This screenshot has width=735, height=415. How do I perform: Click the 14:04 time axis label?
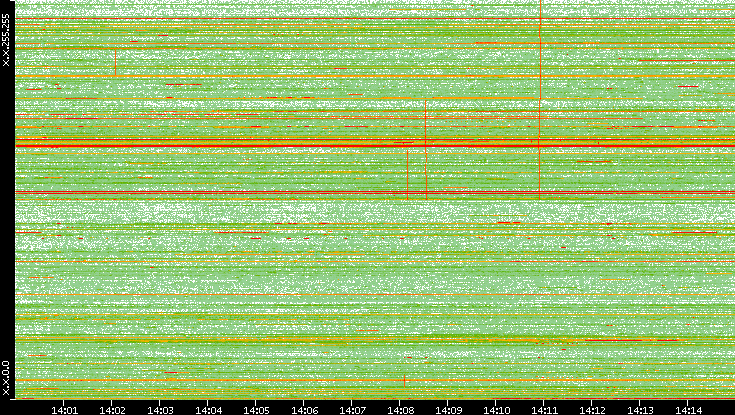point(208,411)
